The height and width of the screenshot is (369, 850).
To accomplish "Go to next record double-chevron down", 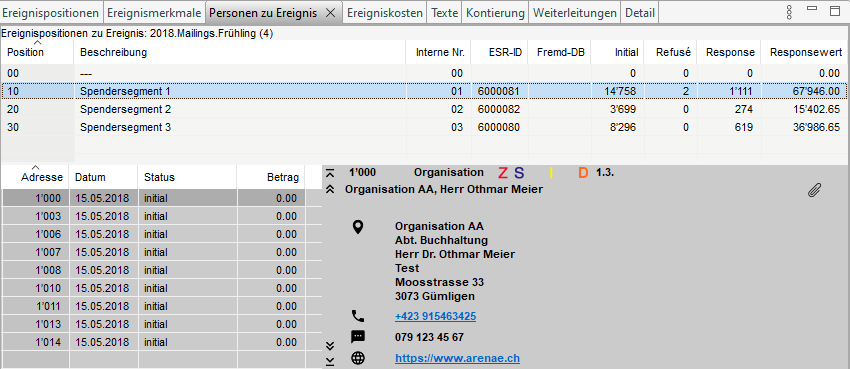I will click(x=330, y=345).
